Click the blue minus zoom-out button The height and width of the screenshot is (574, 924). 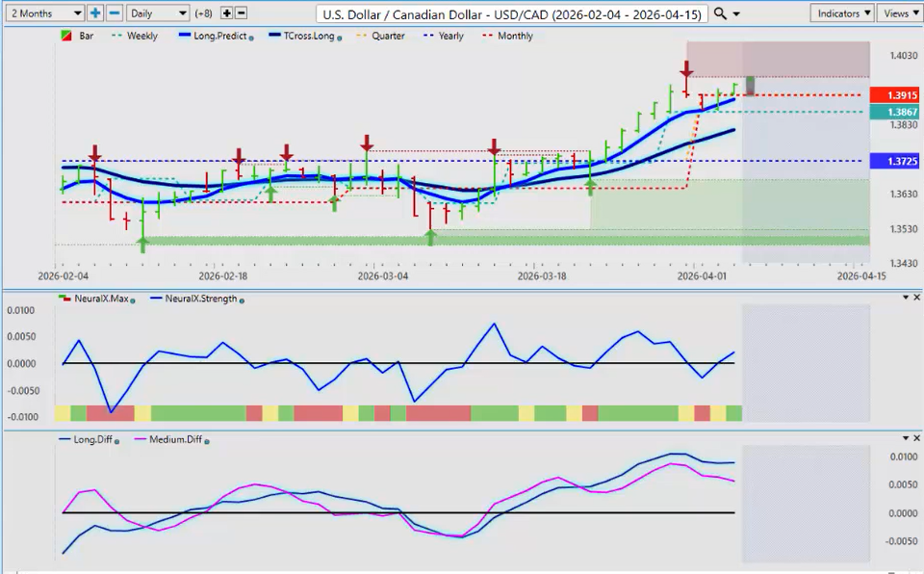114,13
